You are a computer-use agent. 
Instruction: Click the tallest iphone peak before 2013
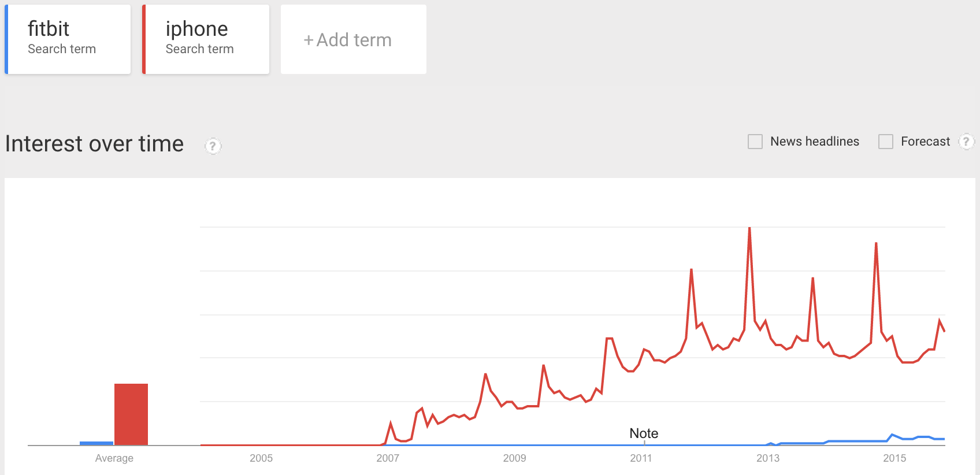coord(749,229)
